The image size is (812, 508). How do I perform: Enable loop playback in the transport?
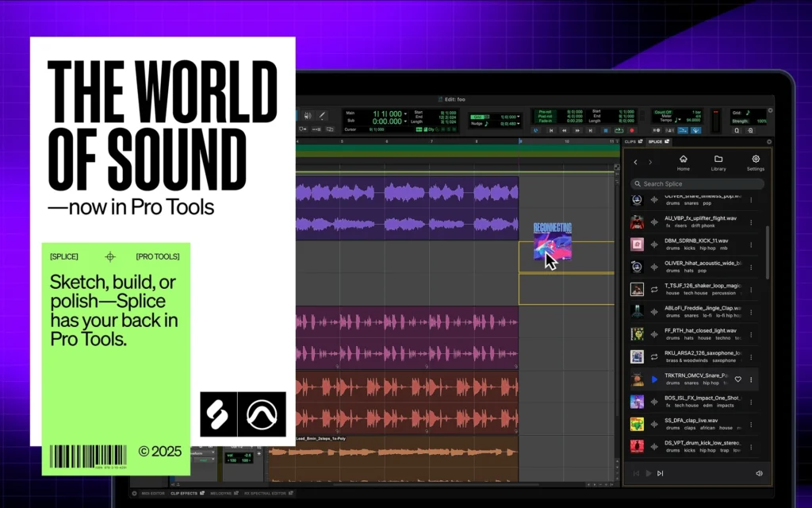click(x=618, y=131)
